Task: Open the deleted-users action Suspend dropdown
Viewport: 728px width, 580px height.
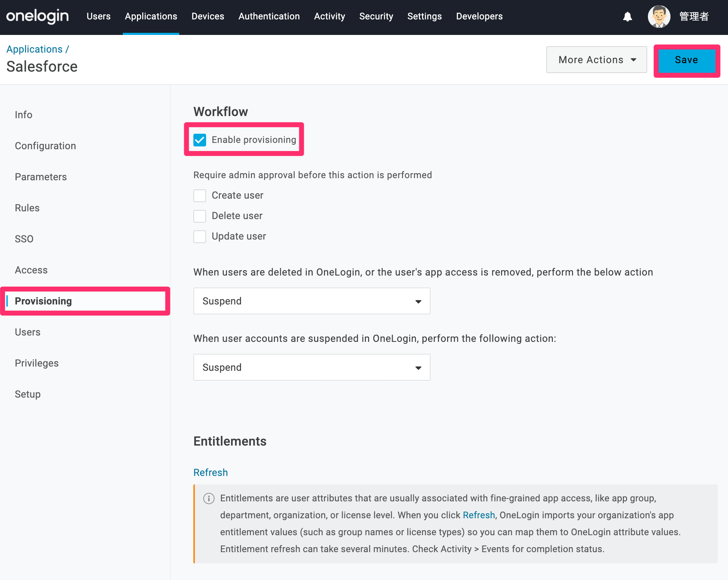Action: tap(312, 301)
